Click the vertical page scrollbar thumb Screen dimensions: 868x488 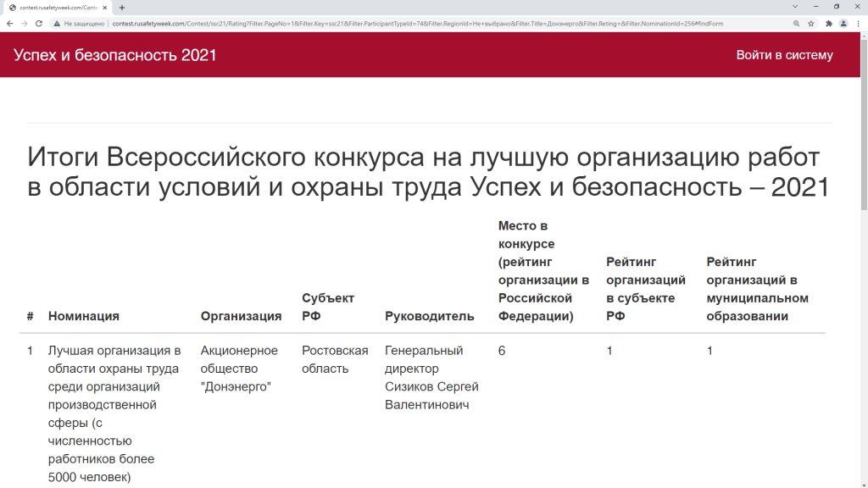tap(864, 125)
